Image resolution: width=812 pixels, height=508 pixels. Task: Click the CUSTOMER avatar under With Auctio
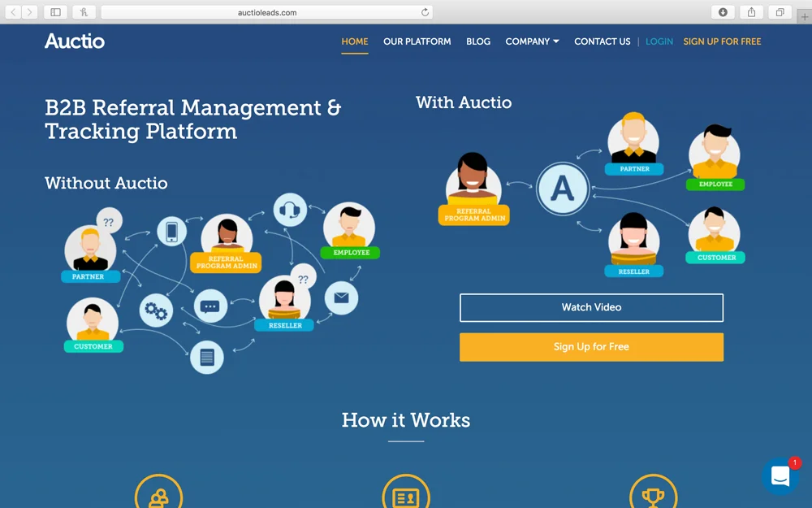click(x=714, y=231)
